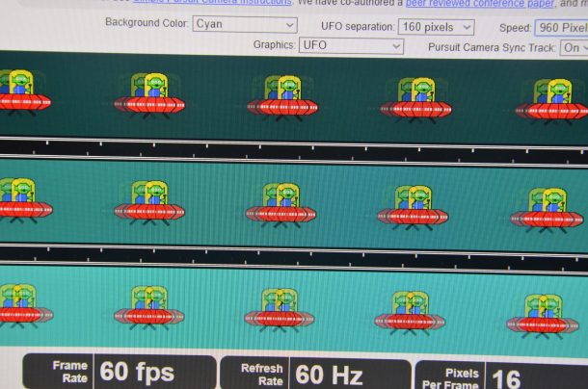Click the Pursuit Camera Sync Track label
This screenshot has width=588, height=389.
[x=492, y=47]
